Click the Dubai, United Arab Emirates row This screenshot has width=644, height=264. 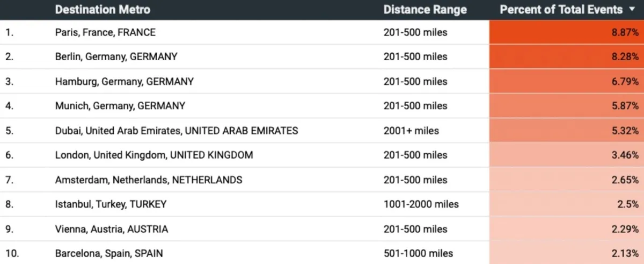[176, 131]
